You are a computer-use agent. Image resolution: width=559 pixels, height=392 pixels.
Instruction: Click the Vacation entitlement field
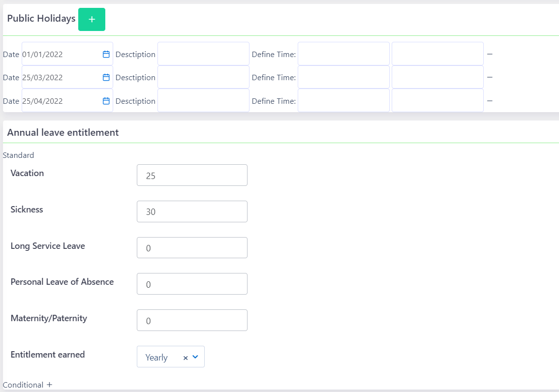192,175
